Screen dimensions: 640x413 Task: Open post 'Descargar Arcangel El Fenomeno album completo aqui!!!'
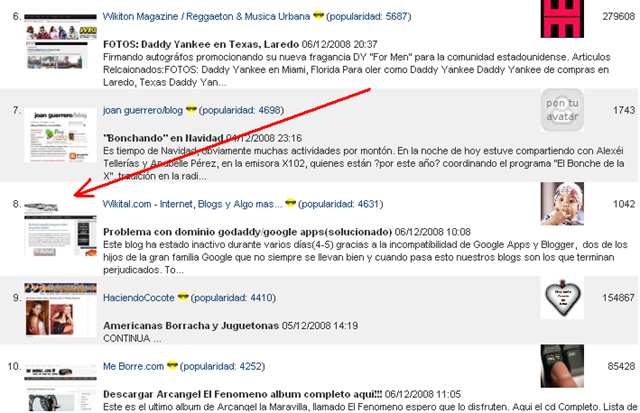[242, 394]
